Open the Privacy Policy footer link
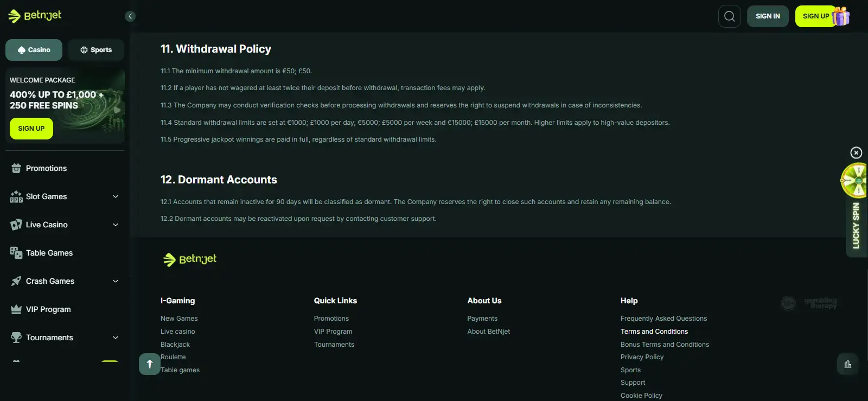This screenshot has width=868, height=401. click(642, 357)
